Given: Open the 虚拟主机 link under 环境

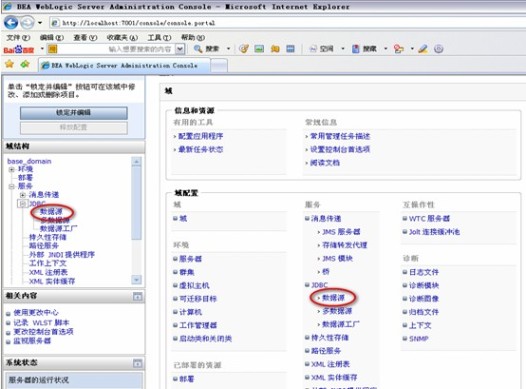Looking at the screenshot, I should click(194, 286).
